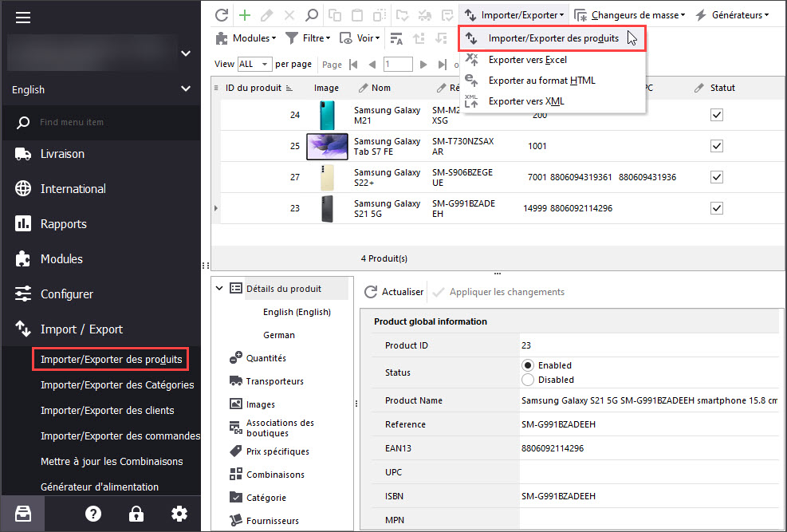Viewport: 787px width, 532px height.
Task: Open the Filtre dropdown
Action: [308, 38]
